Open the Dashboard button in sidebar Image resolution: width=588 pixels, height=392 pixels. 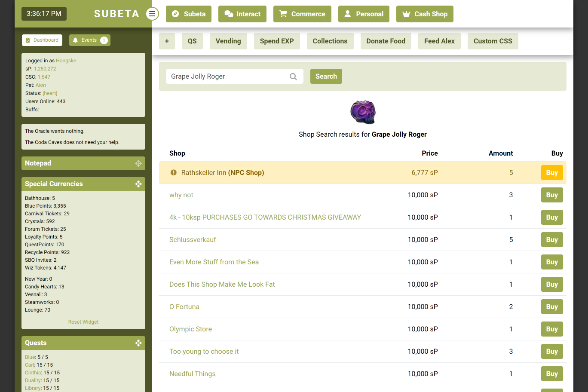click(42, 40)
